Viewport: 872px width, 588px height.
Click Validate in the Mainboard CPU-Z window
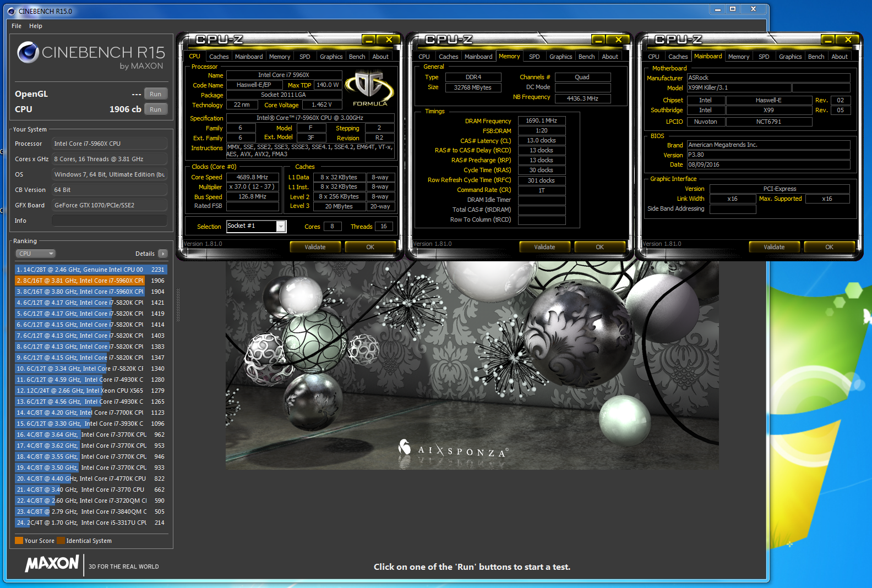(774, 247)
